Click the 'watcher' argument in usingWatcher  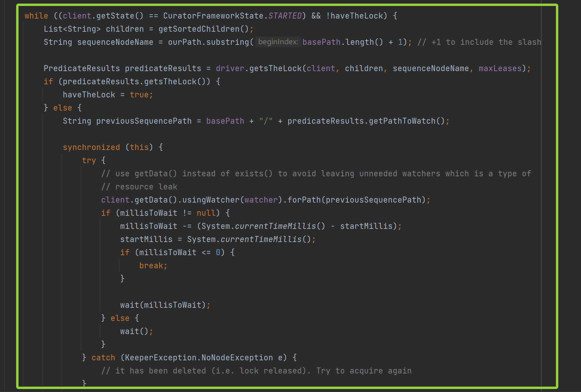point(261,200)
